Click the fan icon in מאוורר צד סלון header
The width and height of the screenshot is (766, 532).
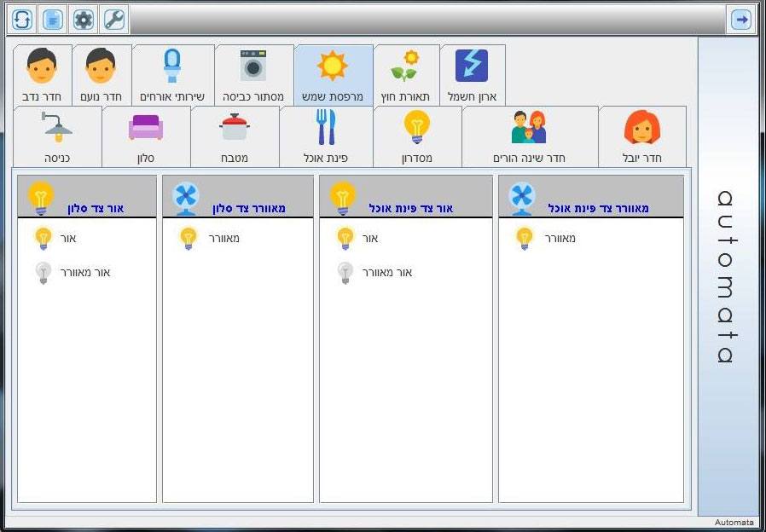(185, 198)
